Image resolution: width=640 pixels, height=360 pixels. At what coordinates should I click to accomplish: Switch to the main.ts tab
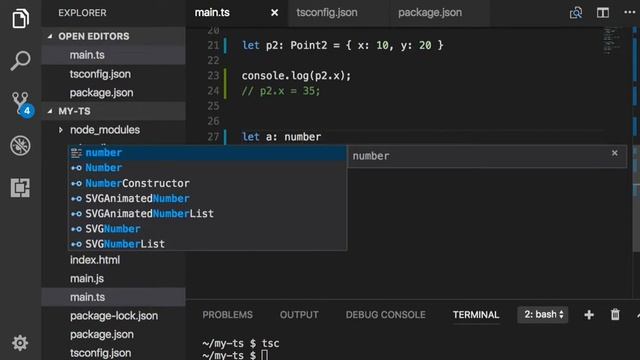(212, 13)
